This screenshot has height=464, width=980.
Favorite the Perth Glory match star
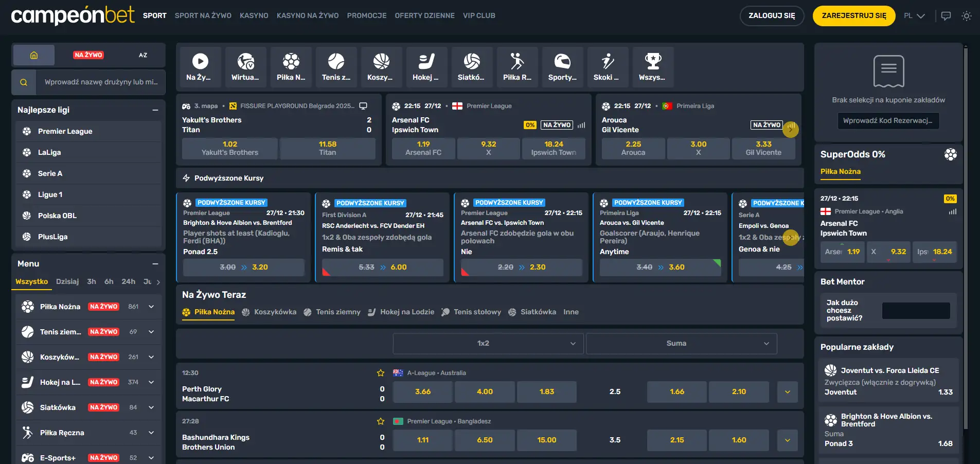coord(381,373)
